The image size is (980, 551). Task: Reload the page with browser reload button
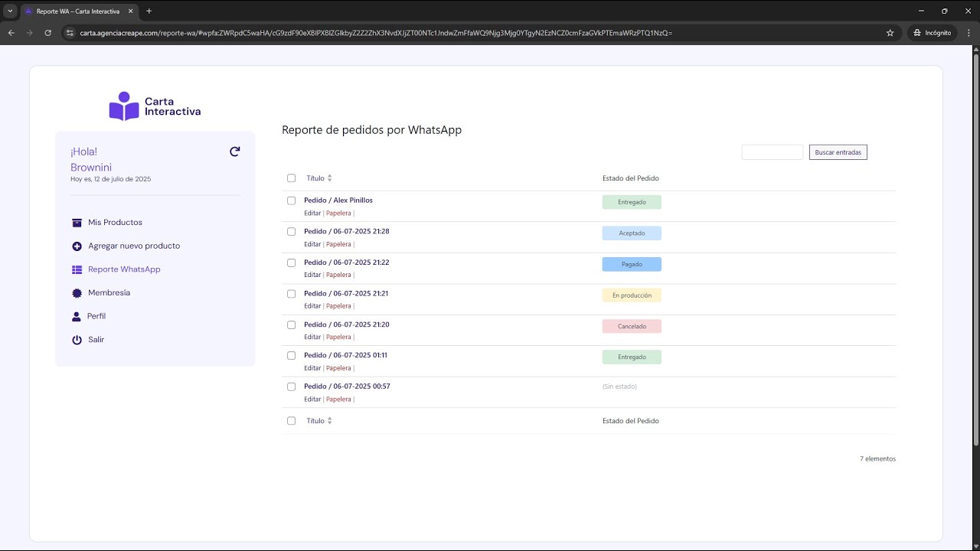pyautogui.click(x=48, y=33)
